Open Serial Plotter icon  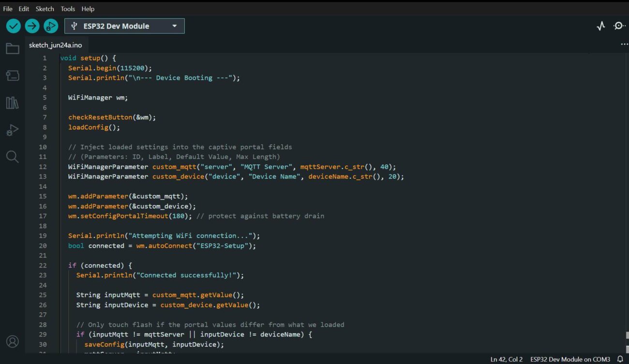(601, 26)
